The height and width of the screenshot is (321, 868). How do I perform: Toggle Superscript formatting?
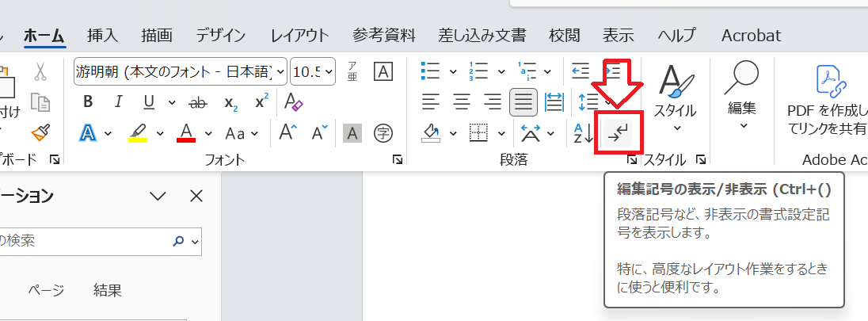262,101
